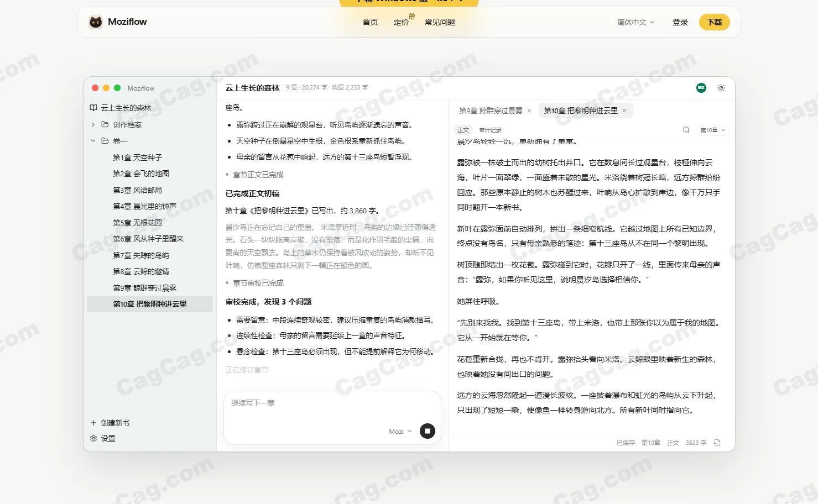Select 第6章 风从种子里醒来 in the sidebar
The image size is (818, 504).
[149, 239]
